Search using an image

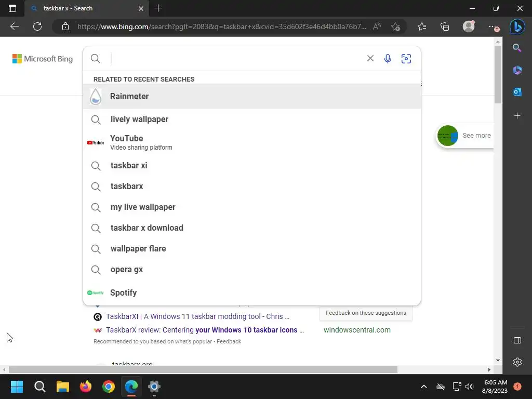406,59
